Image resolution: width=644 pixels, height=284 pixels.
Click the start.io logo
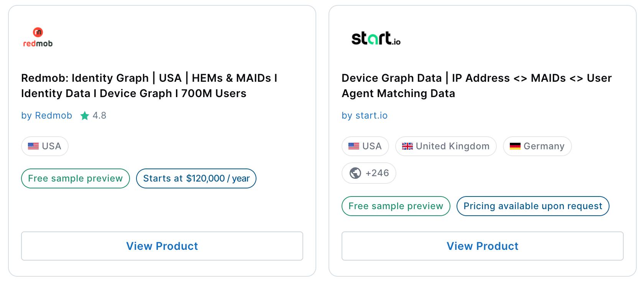[x=376, y=38]
